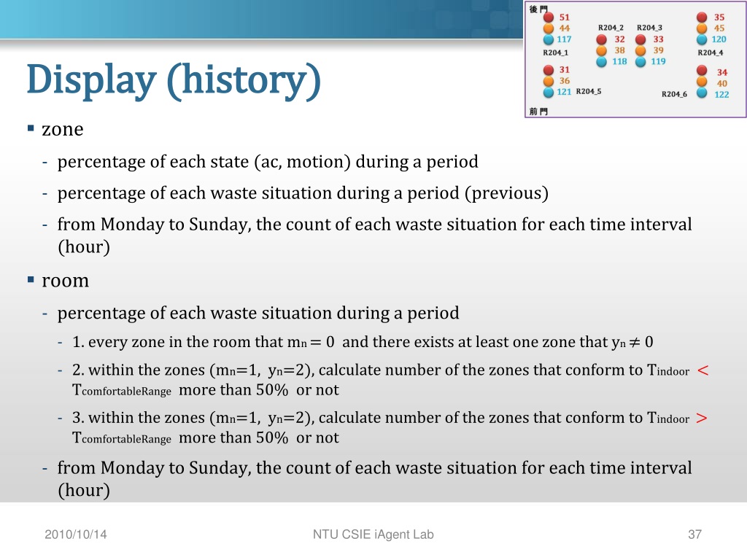Click the R204_1 zone label

coord(555,52)
